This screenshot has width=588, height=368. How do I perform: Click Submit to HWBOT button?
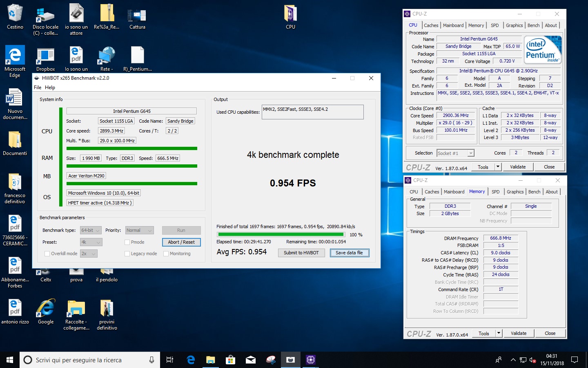[x=301, y=253]
